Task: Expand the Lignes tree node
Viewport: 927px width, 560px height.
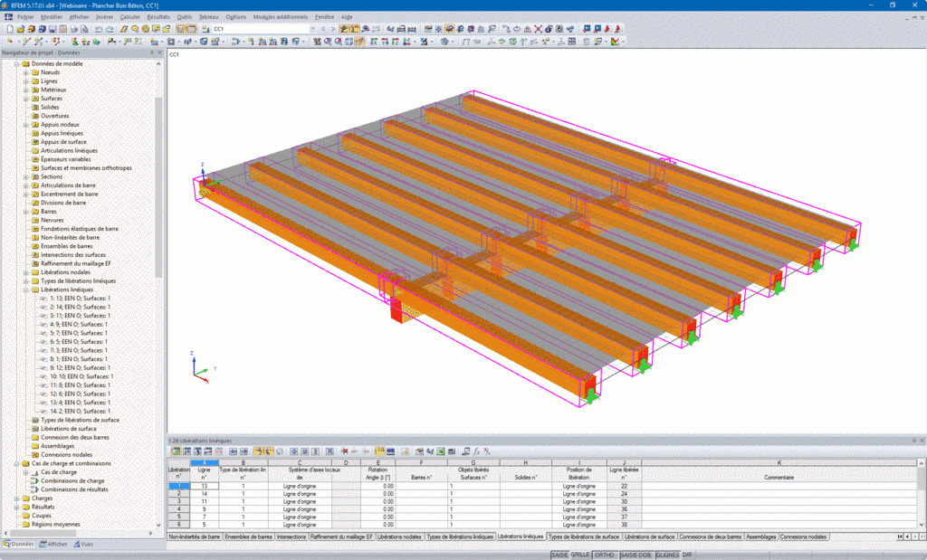Action: coord(26,81)
